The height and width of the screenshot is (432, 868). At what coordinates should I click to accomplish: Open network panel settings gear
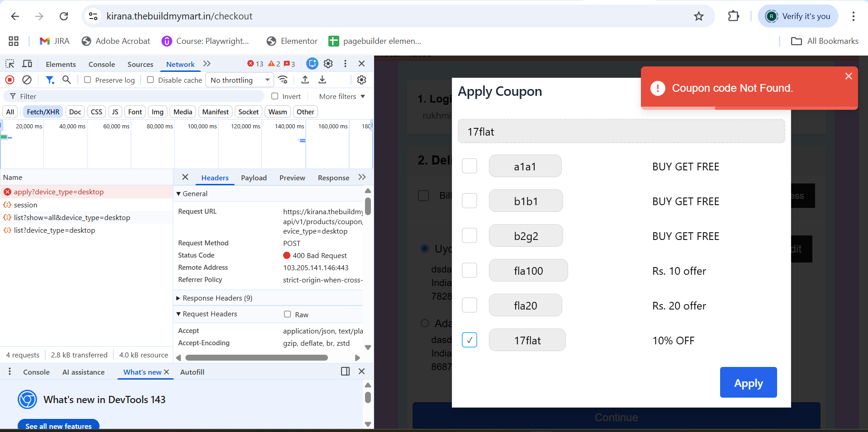pos(361,80)
